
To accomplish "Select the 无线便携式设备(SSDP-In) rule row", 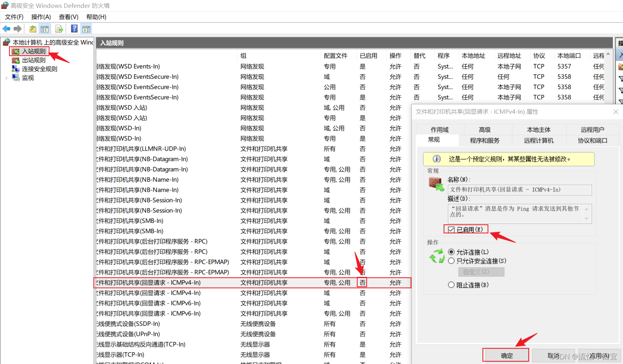I will (x=253, y=324).
